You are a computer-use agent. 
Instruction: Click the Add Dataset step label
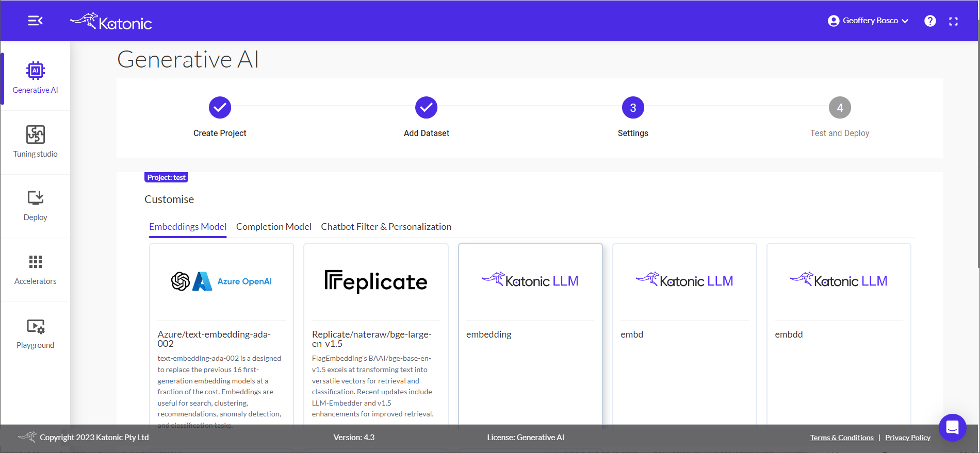pyautogui.click(x=427, y=133)
